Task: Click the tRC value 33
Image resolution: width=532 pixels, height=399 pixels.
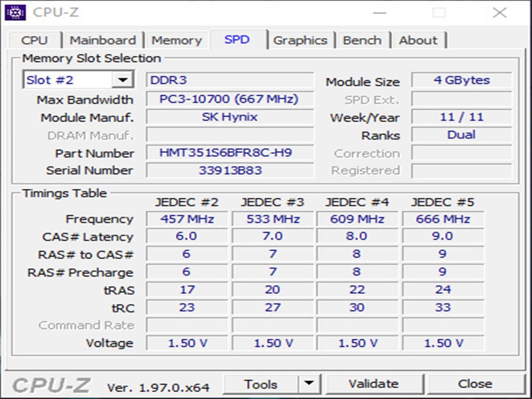Action: pos(443,307)
